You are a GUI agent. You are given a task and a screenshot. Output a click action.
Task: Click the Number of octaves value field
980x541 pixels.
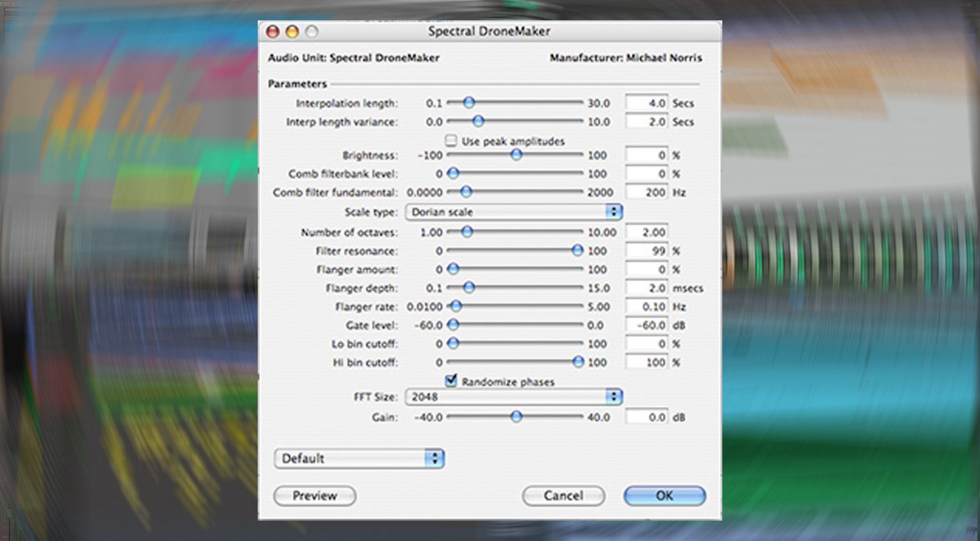click(x=646, y=232)
